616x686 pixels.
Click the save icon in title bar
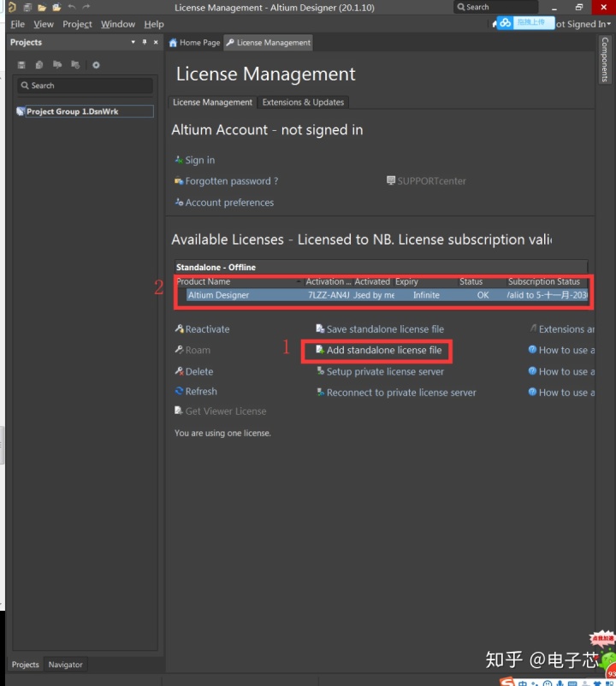(x=27, y=7)
